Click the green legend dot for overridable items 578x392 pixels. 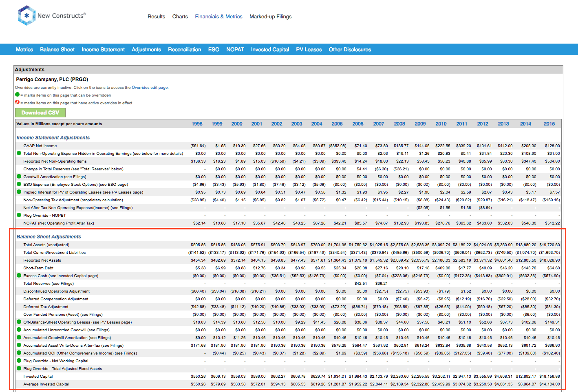[x=17, y=95]
